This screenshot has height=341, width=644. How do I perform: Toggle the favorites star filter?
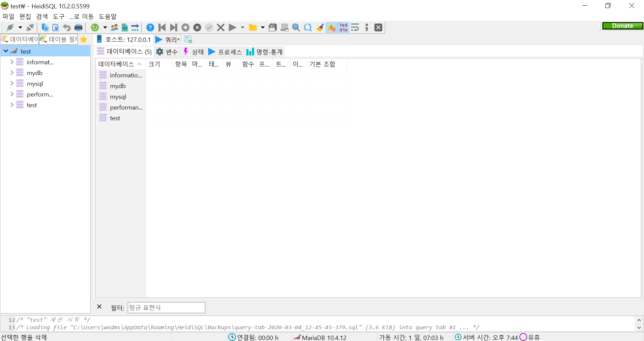(84, 39)
